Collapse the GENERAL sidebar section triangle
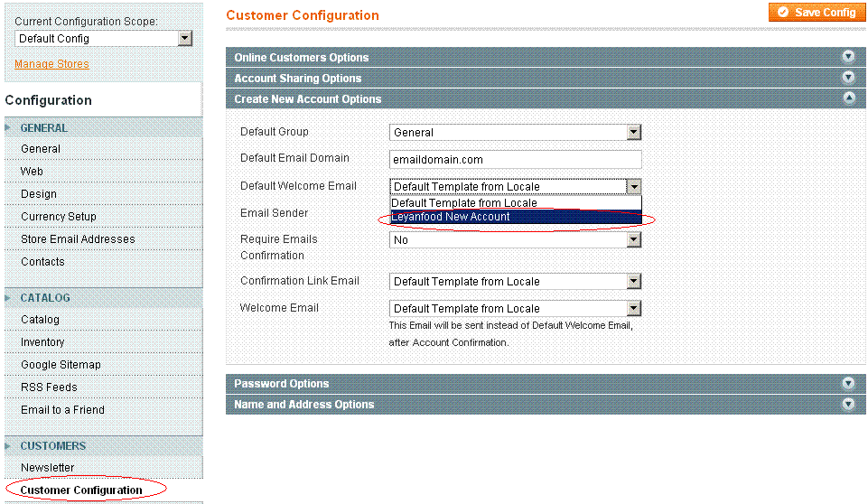The width and height of the screenshot is (868, 504). [x=8, y=128]
